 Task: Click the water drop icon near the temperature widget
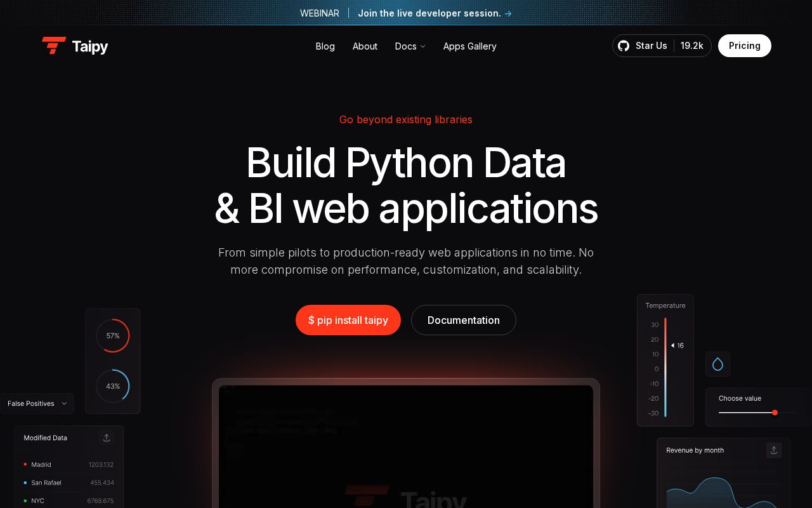pos(717,364)
